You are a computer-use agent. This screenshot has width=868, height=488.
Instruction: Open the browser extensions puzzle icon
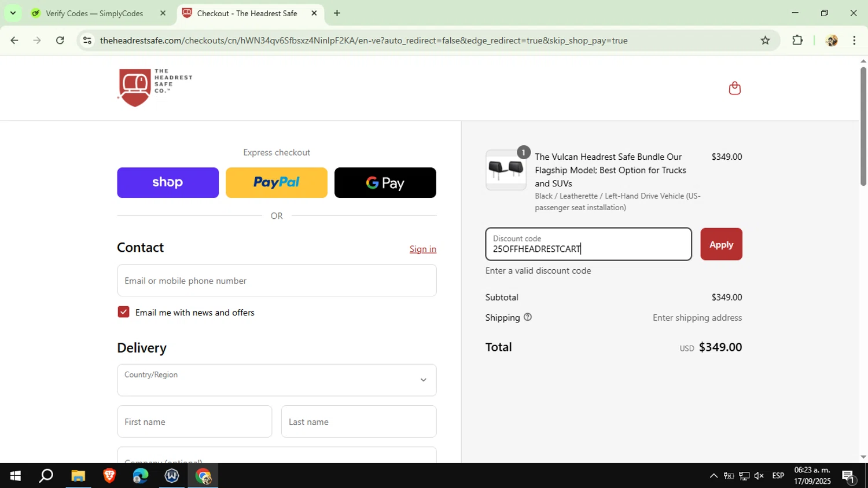[797, 41]
